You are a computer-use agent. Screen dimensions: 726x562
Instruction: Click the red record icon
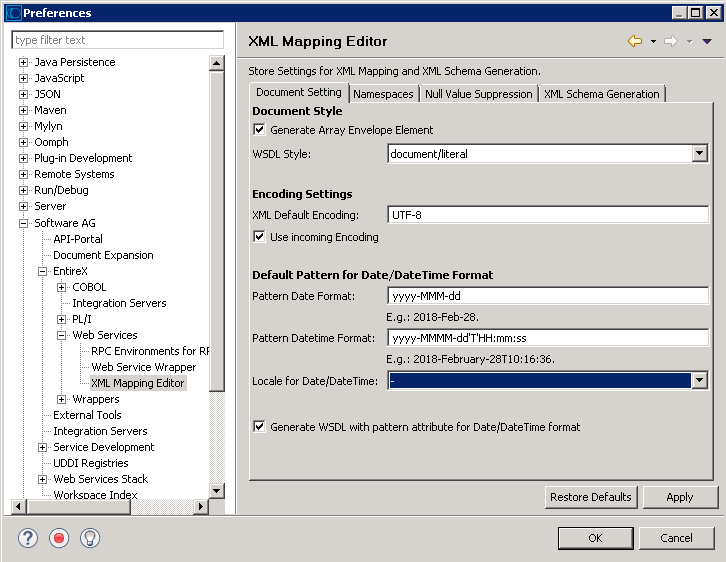pyautogui.click(x=59, y=538)
